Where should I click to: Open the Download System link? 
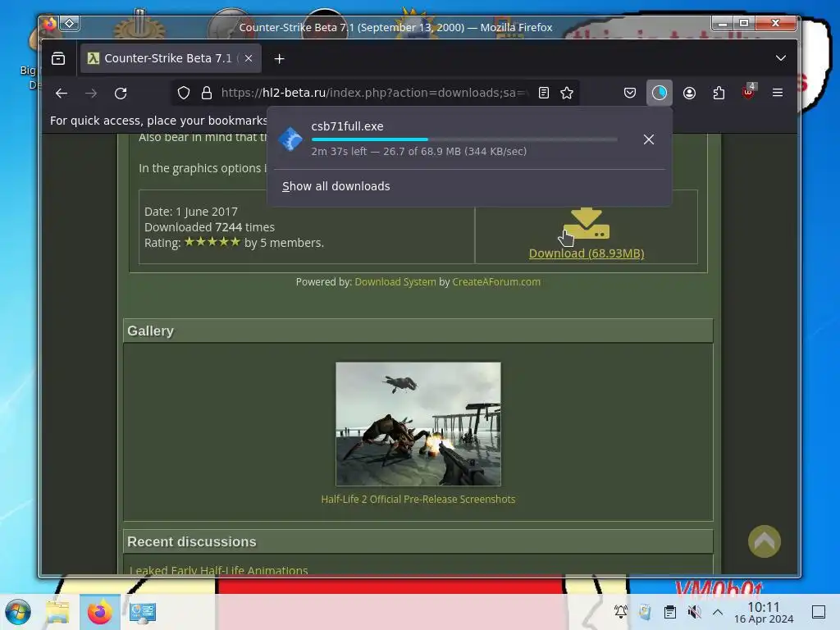coord(395,282)
